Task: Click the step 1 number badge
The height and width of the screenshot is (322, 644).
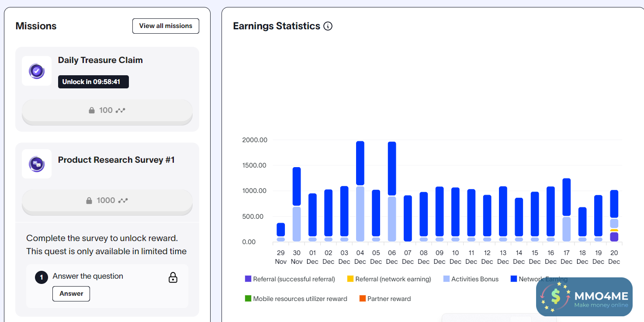Action: click(x=42, y=277)
